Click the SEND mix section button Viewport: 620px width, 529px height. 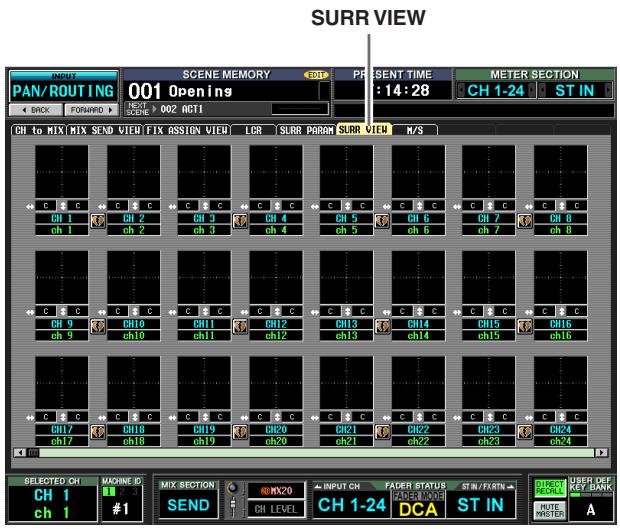click(188, 505)
